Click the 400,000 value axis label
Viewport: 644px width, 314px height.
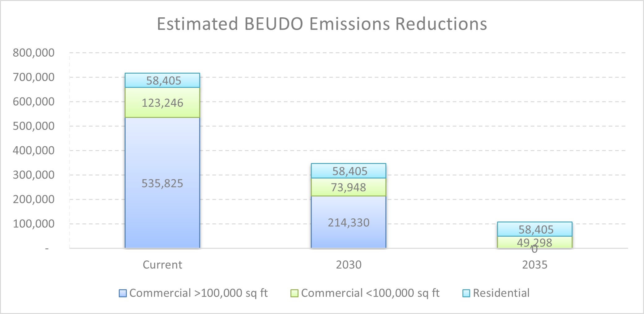coord(33,151)
